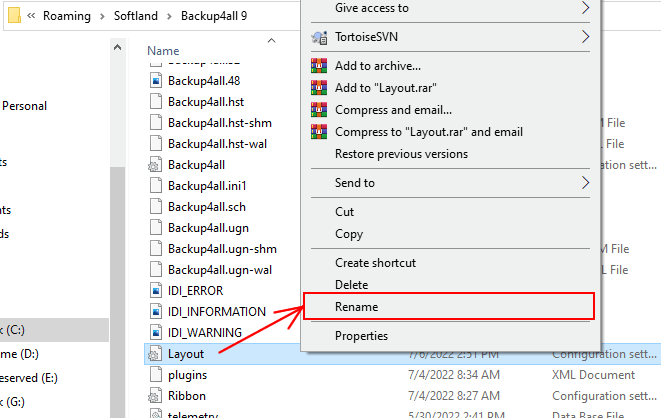The height and width of the screenshot is (418, 661).
Task: Click the Backup4all configuration settings gear icon
Action: (155, 165)
